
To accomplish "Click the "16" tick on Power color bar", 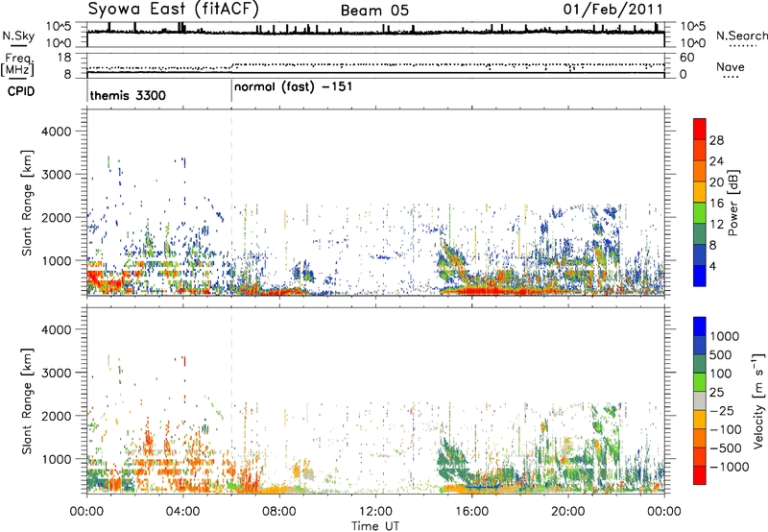I will pos(716,204).
